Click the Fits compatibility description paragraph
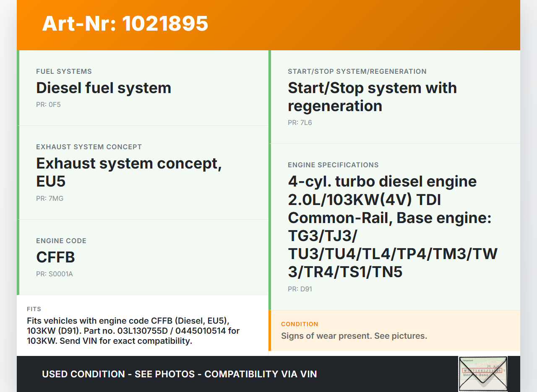Image resolution: width=537 pixels, height=392 pixels. (133, 331)
